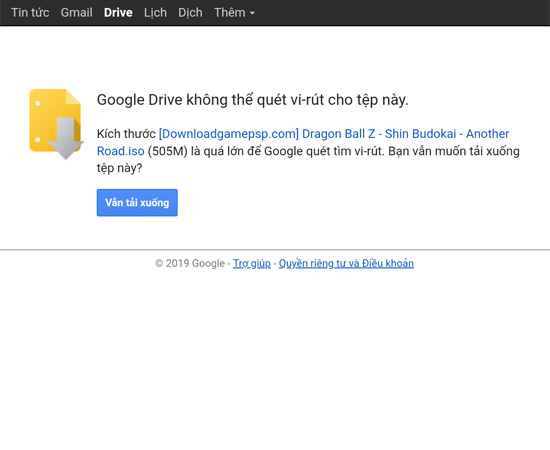Click the © 2019 Google footer text

point(190,263)
